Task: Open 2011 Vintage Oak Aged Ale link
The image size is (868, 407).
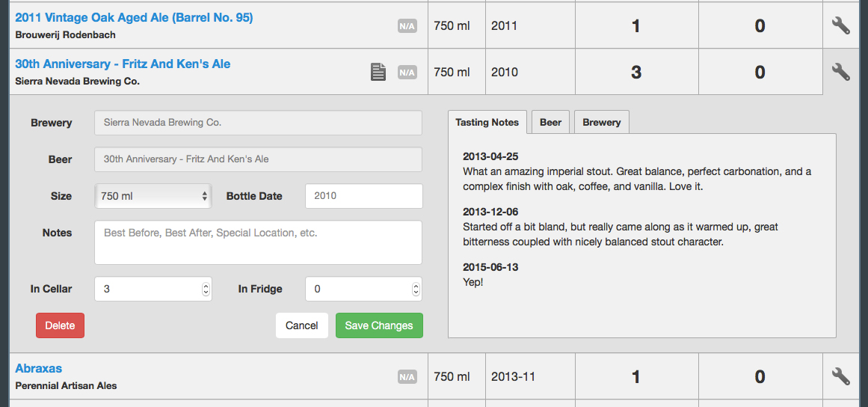Action: (134, 17)
